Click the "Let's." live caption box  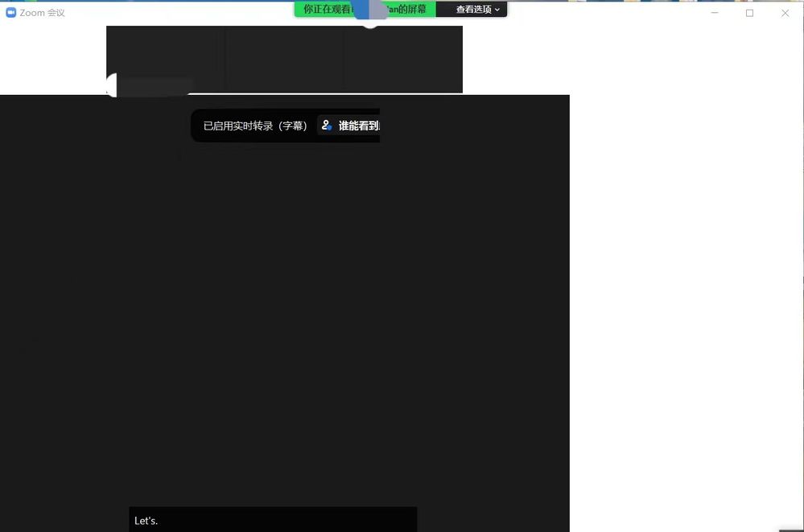tap(273, 520)
